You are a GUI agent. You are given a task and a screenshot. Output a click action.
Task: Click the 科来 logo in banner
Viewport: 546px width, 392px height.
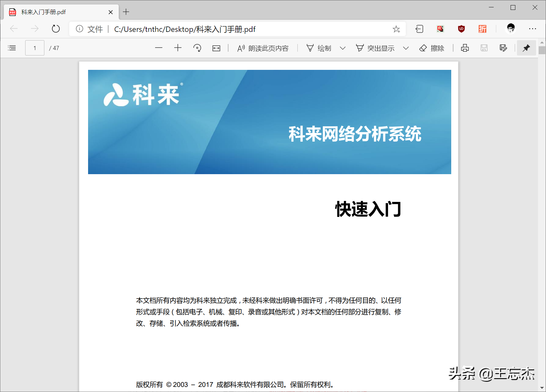coord(143,94)
